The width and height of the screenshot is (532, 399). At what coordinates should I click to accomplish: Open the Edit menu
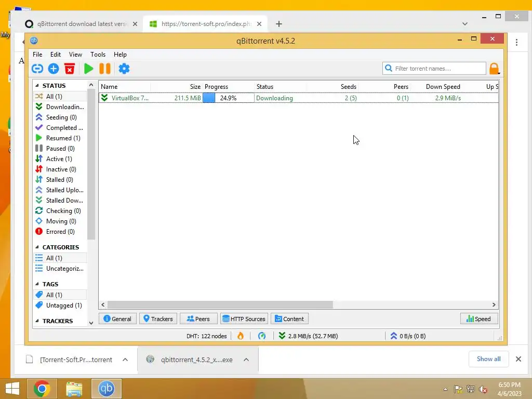click(x=55, y=54)
